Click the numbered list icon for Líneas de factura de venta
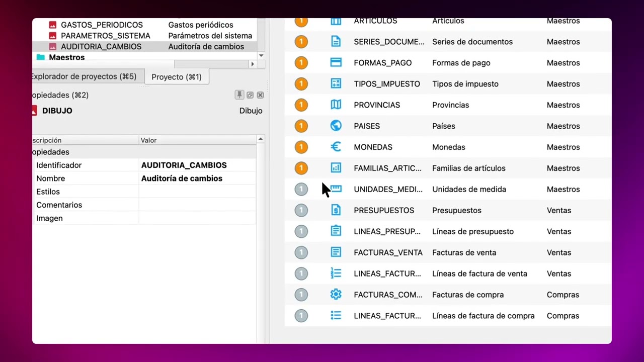This screenshot has width=644, height=362. click(x=336, y=274)
